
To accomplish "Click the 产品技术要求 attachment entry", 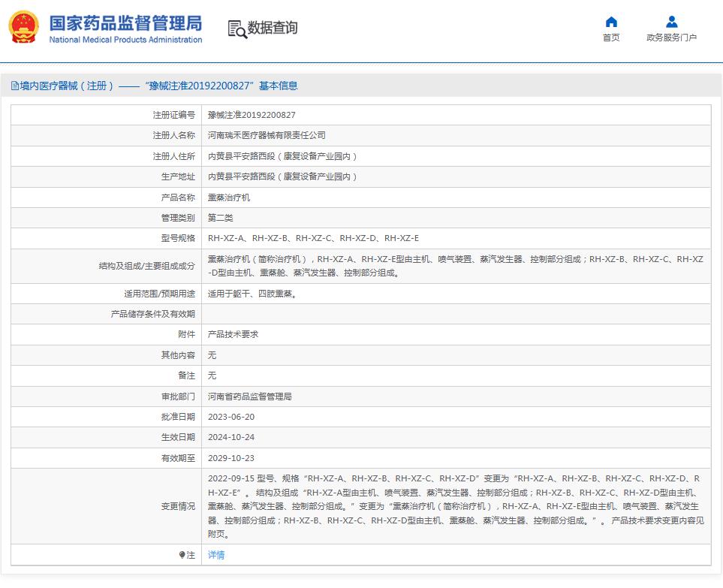I will 233,334.
